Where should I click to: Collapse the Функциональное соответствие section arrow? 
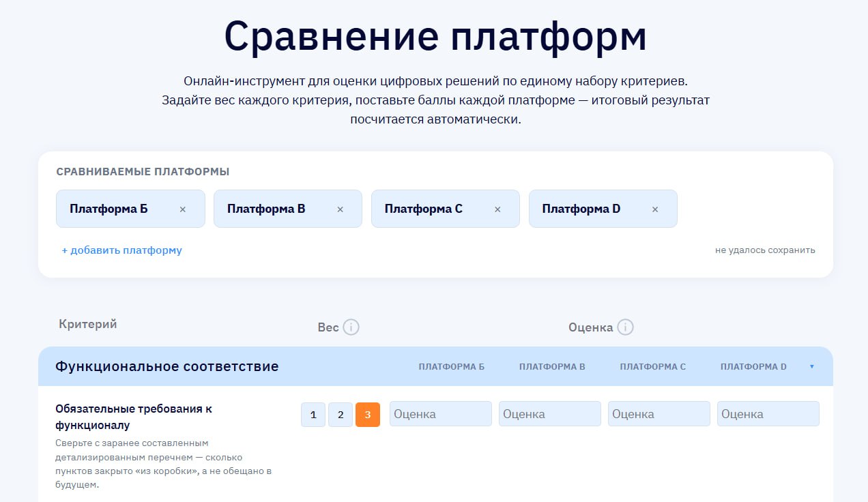pyautogui.click(x=811, y=367)
